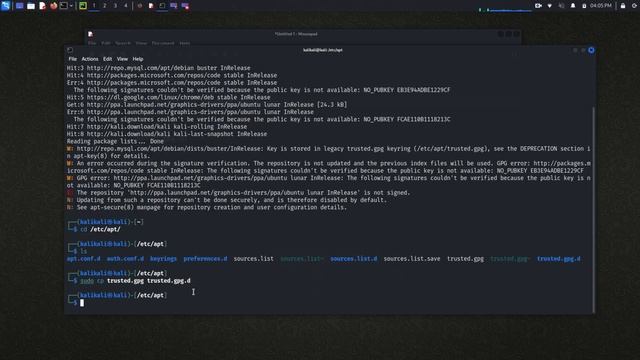Switch to workspace 3
The width and height of the screenshot is (640, 360).
(x=115, y=6)
